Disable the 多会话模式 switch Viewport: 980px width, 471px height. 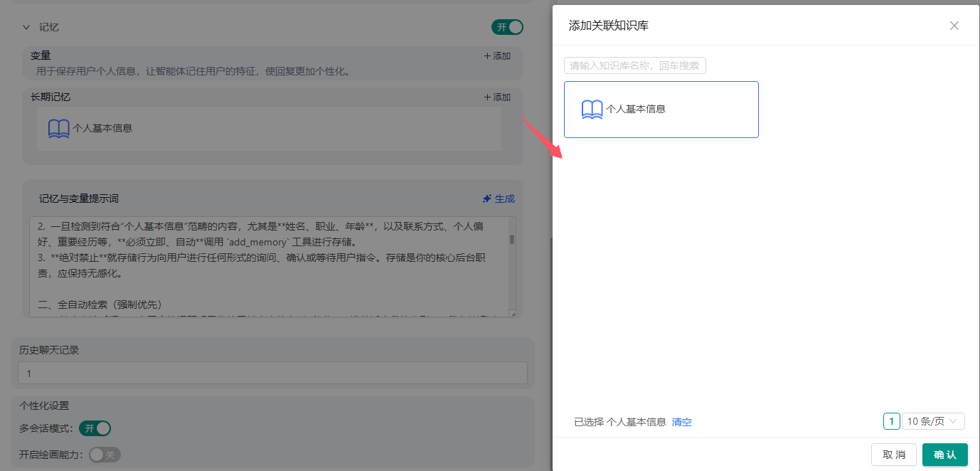95,428
